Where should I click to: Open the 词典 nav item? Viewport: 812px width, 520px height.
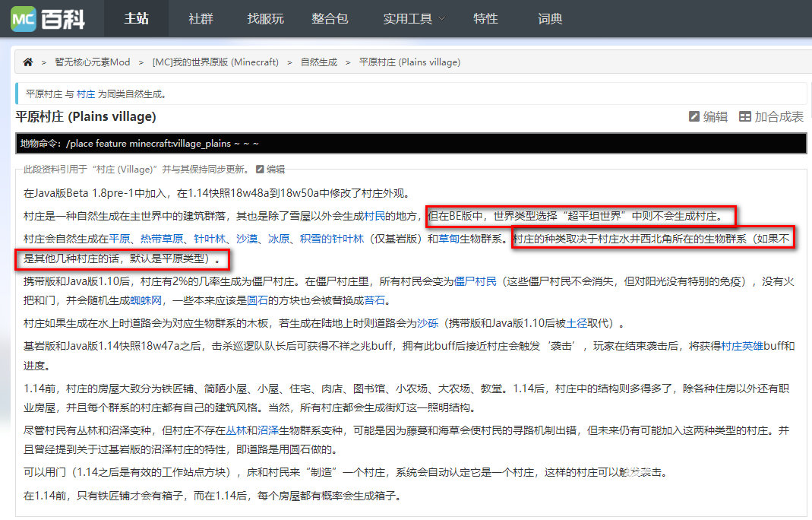point(550,19)
